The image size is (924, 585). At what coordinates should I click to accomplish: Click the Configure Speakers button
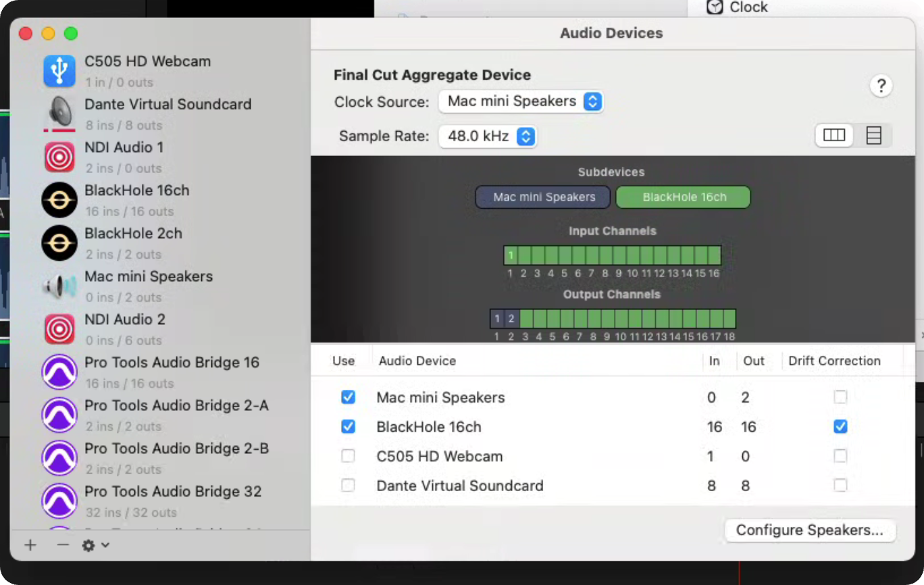(810, 530)
